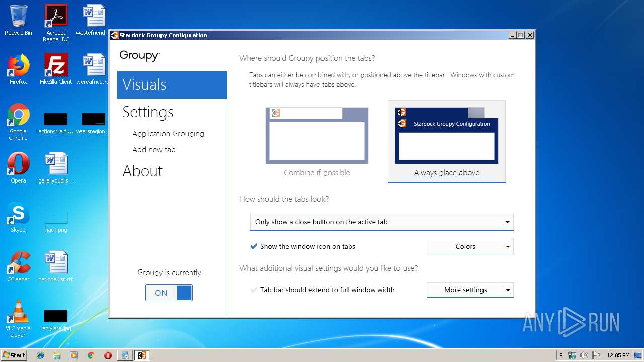Switch to the Visuals section
Image resolution: width=644 pixels, height=362 pixels.
point(172,84)
